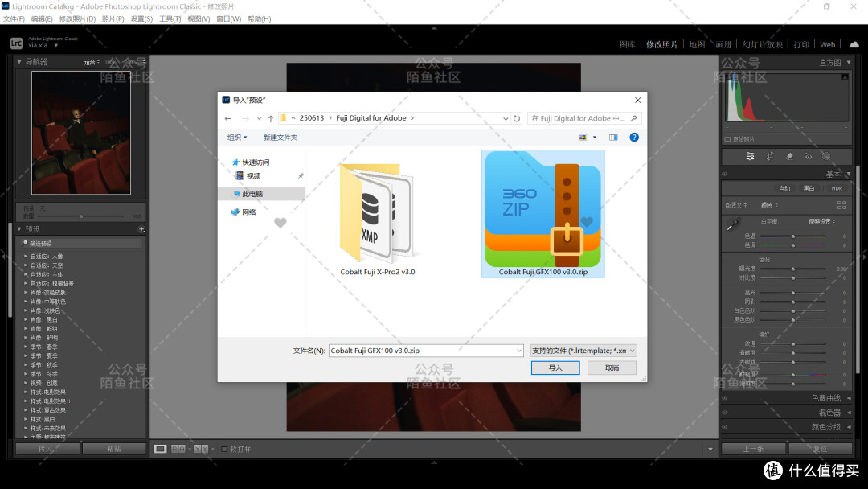Select the Healing eraser tool icon

(789, 156)
